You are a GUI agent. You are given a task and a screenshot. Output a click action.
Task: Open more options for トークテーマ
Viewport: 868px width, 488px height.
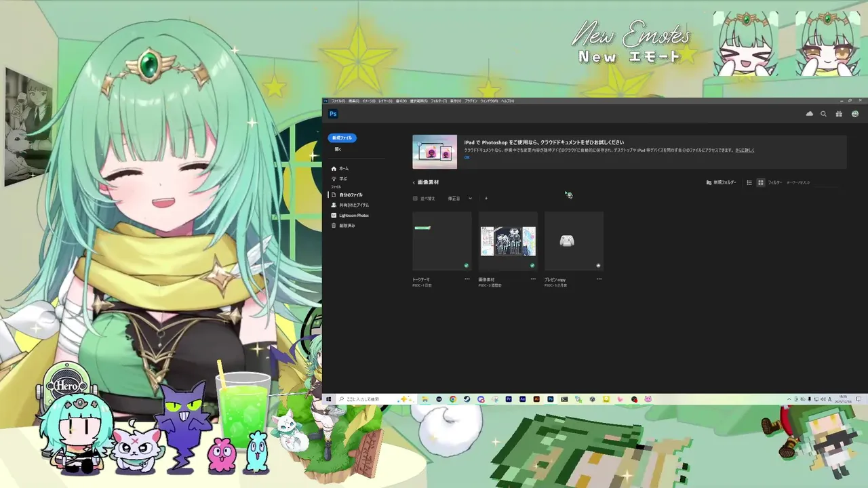click(x=467, y=279)
